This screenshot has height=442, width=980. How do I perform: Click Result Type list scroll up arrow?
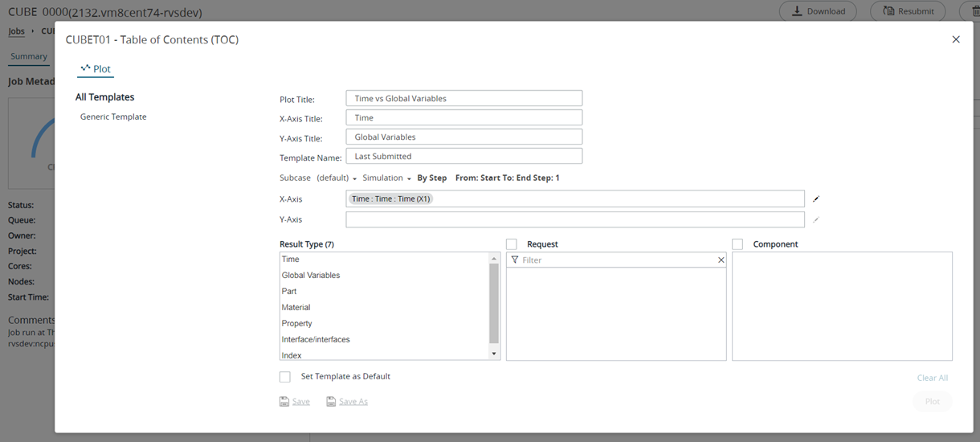pyautogui.click(x=494, y=259)
